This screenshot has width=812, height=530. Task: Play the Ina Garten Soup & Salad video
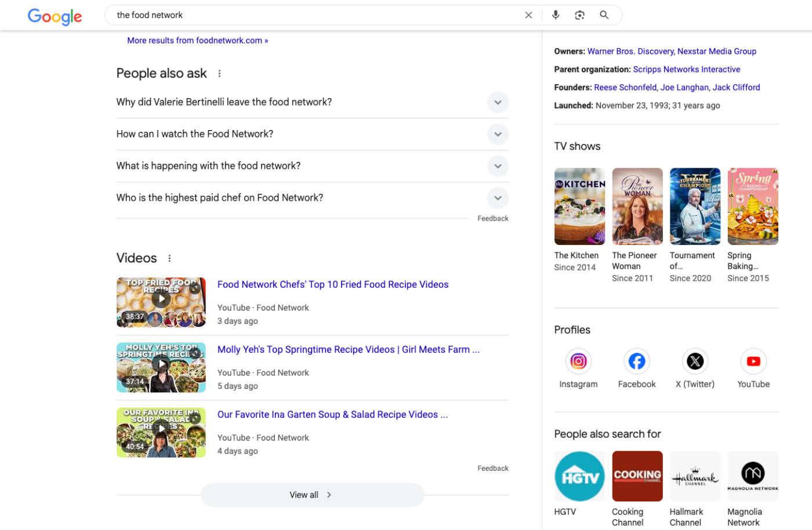pos(161,432)
